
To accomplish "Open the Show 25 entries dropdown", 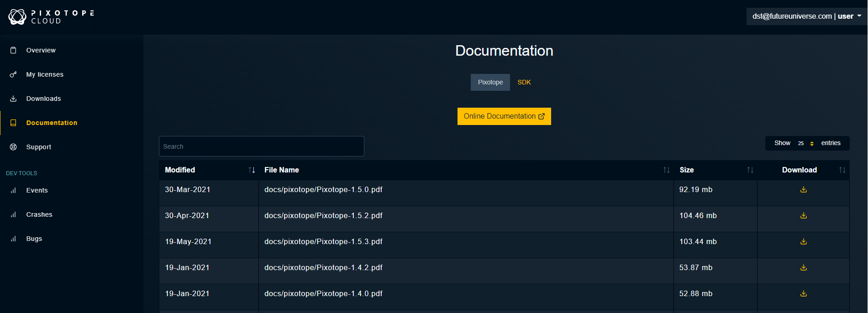I will pos(806,143).
